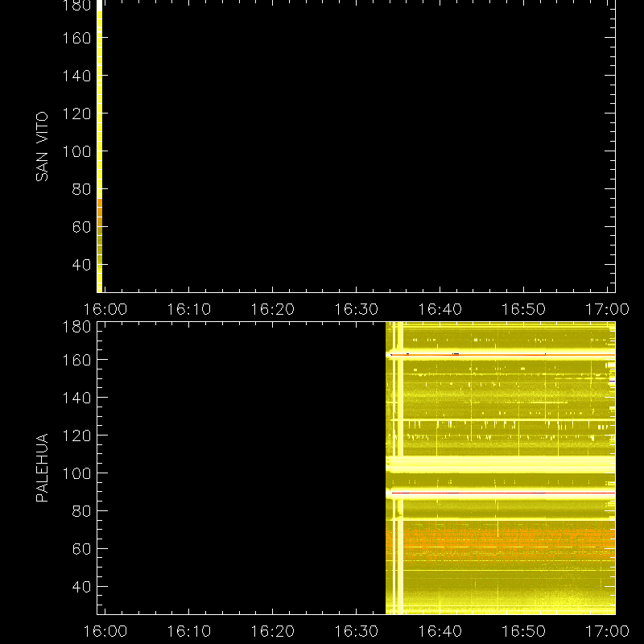The image size is (644, 644).
Task: Select 17:00 time label under PALEHUA plot
Action: point(607,631)
